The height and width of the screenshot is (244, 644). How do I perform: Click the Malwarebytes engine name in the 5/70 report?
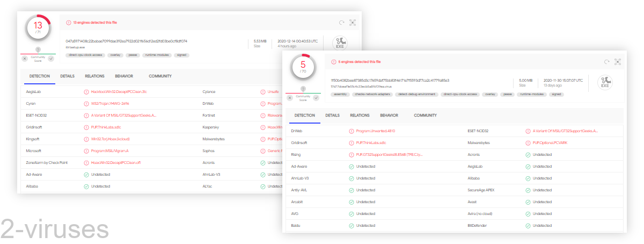point(479,142)
